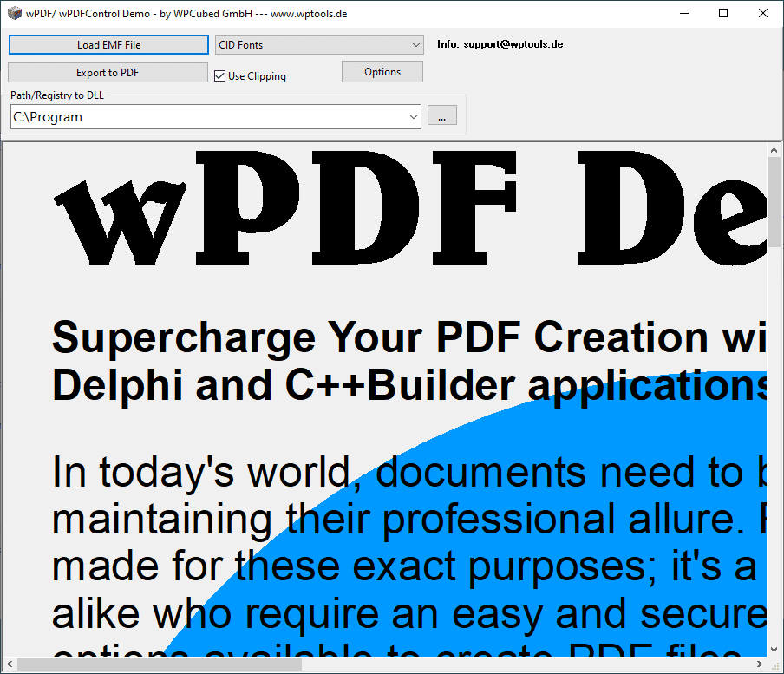Toggle the Use Clipping checkbox

click(x=219, y=76)
